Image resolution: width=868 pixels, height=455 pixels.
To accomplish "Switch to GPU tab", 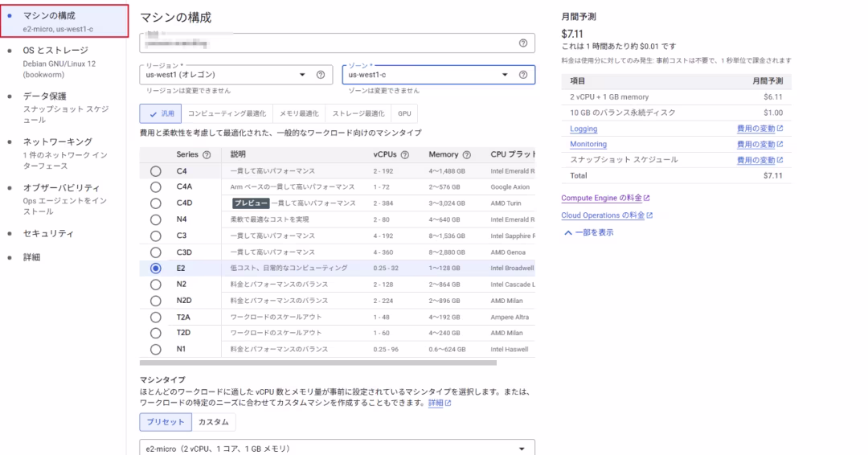I will click(404, 113).
